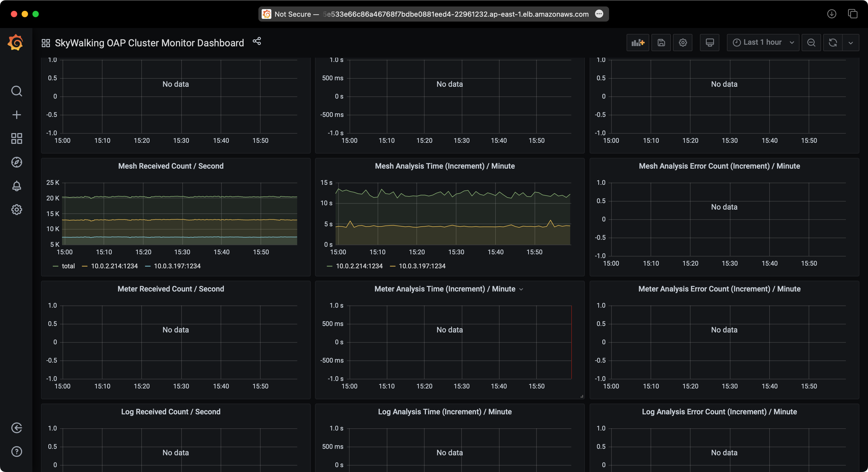The height and width of the screenshot is (472, 868).
Task: Open the Explore compass icon
Action: [x=16, y=162]
